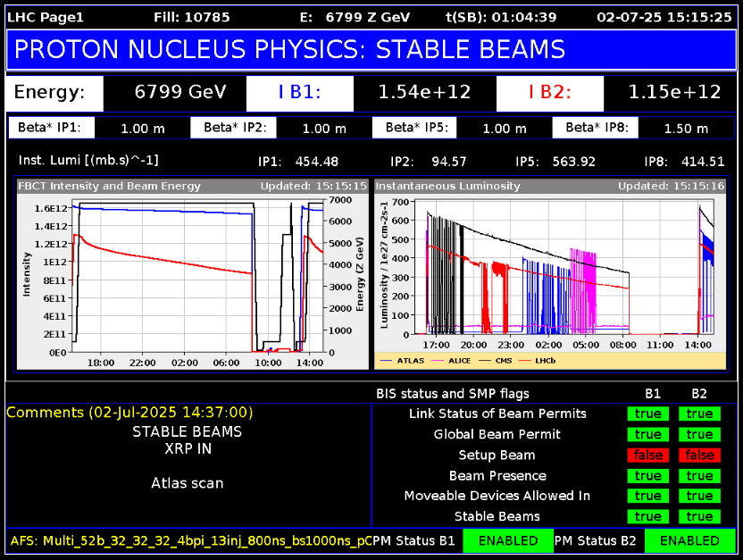Select the I B2 label box
The height and width of the screenshot is (560, 743).
[x=549, y=92]
